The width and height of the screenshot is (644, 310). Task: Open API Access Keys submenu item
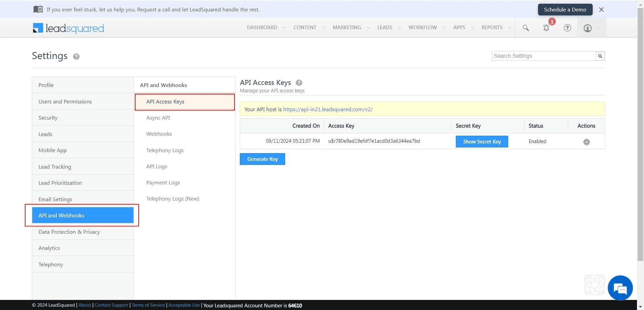[x=185, y=102]
